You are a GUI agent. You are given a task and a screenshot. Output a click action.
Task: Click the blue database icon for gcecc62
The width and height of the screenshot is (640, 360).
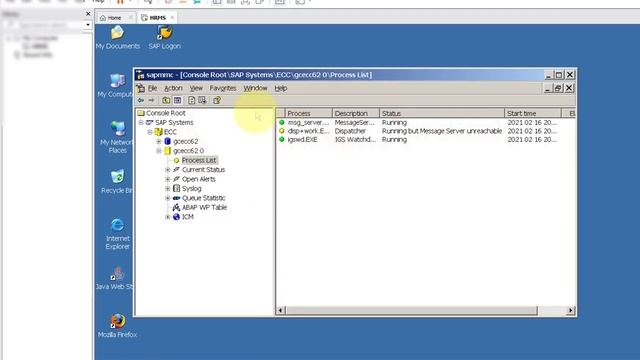(167, 141)
